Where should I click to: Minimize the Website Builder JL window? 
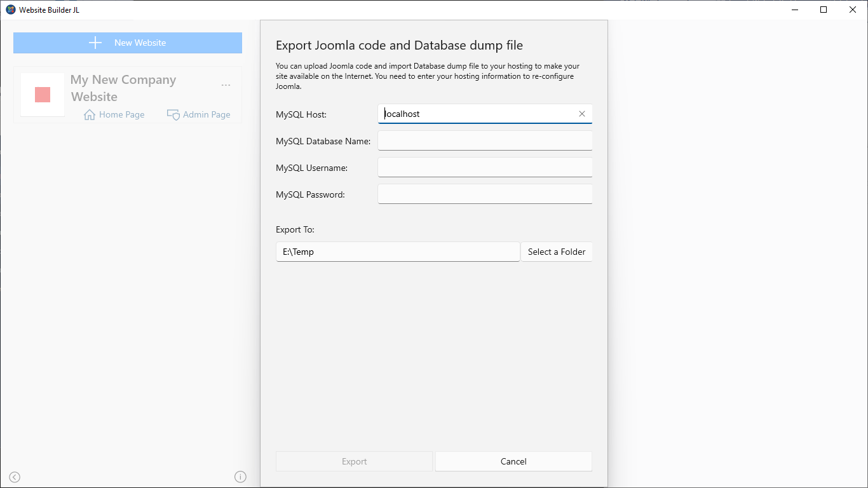point(794,10)
